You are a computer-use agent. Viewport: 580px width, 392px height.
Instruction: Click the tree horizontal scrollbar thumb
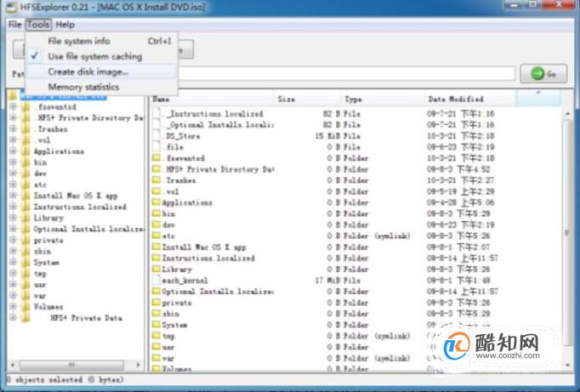pyautogui.click(x=71, y=365)
